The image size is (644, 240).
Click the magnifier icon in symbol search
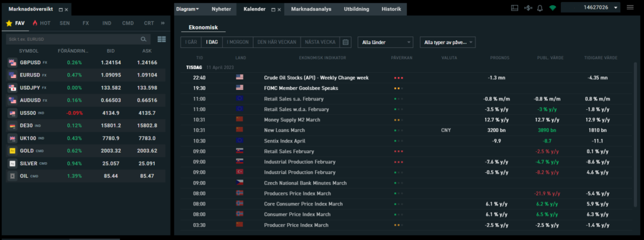(143, 40)
